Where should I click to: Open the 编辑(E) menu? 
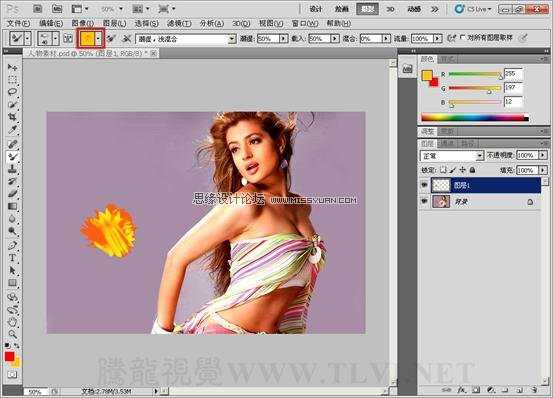click(x=51, y=23)
